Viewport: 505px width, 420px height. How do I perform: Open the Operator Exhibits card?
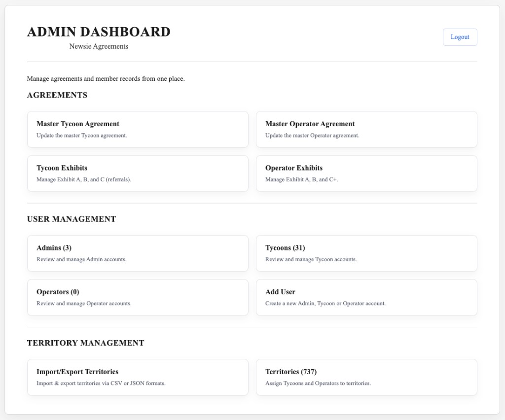(366, 174)
